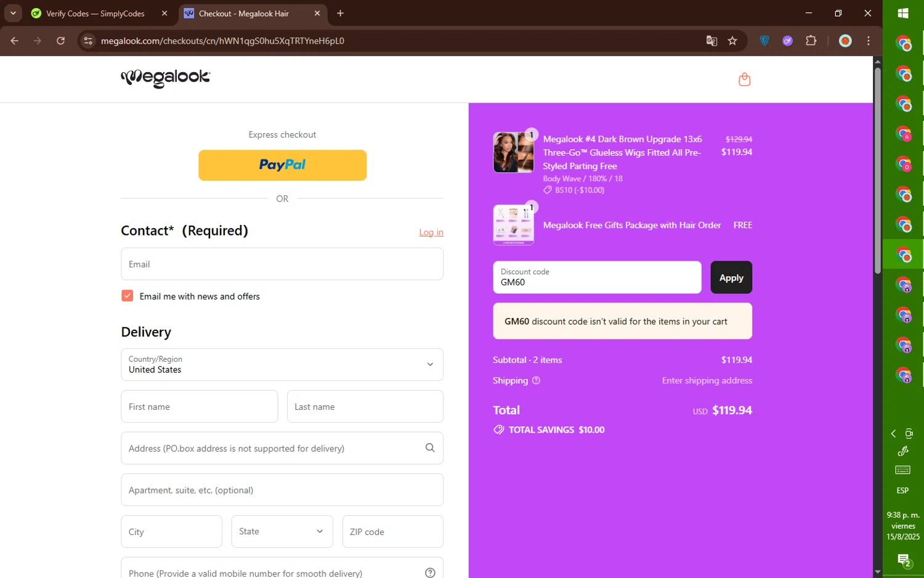
Task: Open the touch keyboard taskbar icon
Action: (x=903, y=470)
